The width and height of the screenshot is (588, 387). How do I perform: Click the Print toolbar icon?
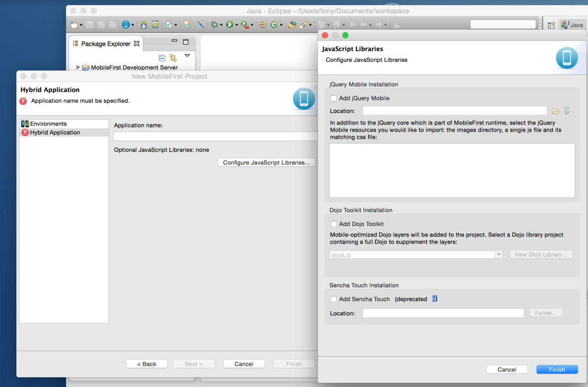(112, 25)
